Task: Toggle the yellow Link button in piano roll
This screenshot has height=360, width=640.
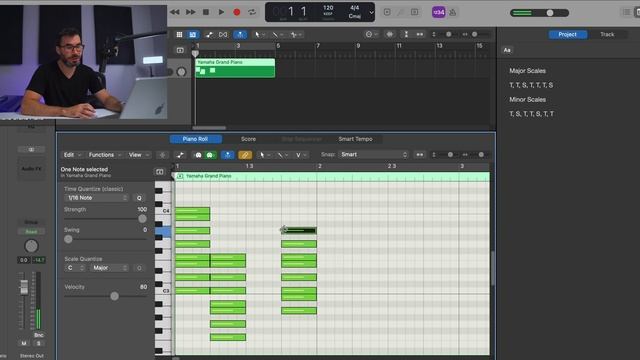Action: click(245, 155)
